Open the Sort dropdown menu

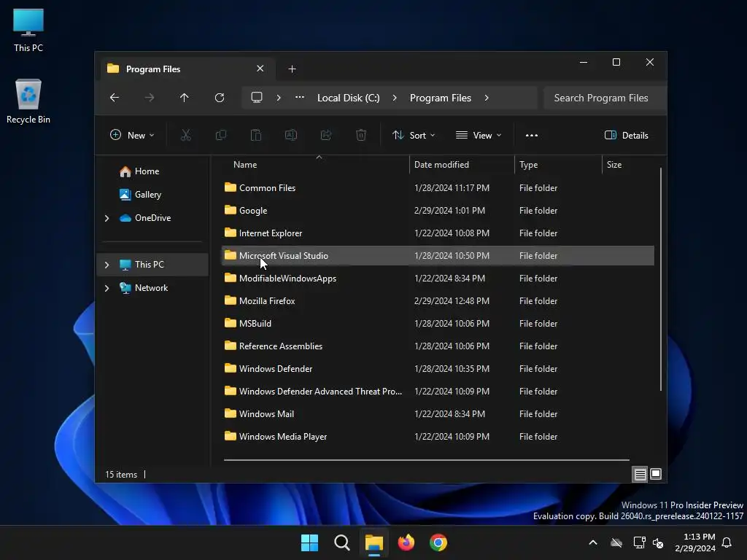coord(414,135)
